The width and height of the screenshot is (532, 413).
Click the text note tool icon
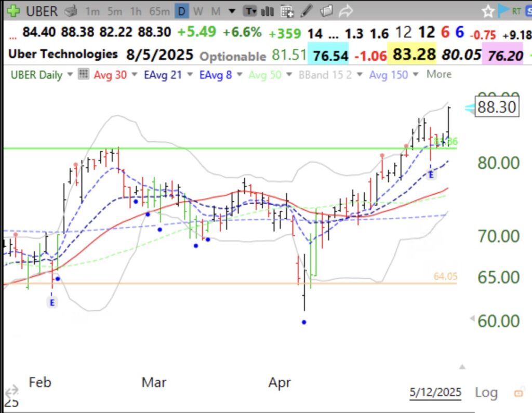249,11
